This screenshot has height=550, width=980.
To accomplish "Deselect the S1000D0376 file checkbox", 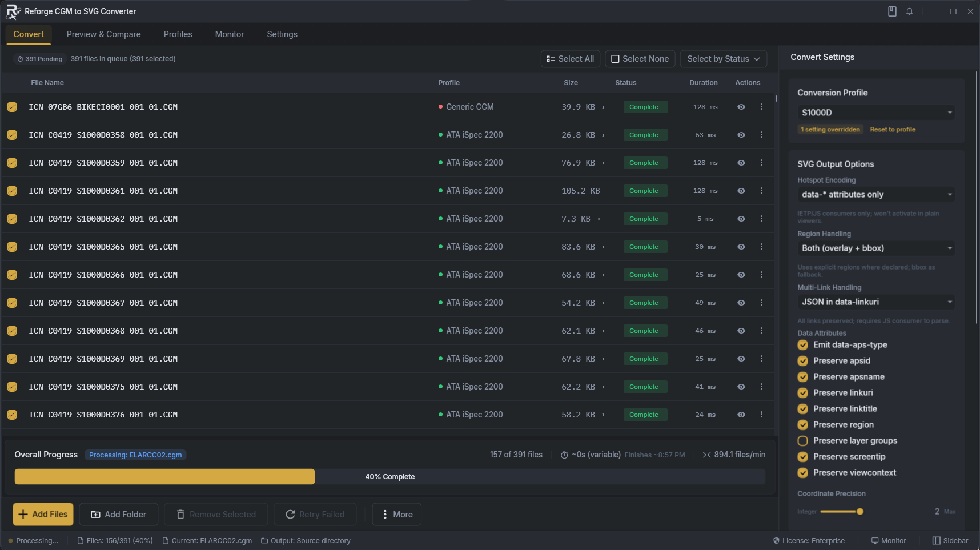I will coord(12,415).
